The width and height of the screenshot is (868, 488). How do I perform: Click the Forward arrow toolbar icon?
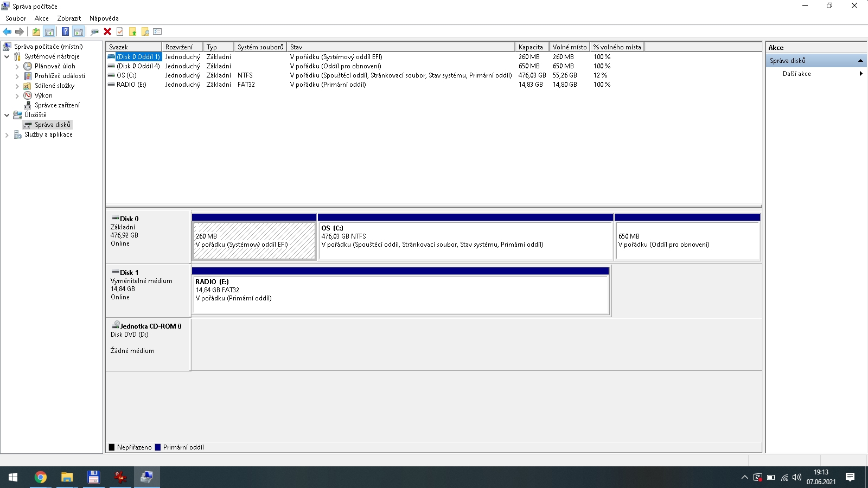(x=20, y=31)
